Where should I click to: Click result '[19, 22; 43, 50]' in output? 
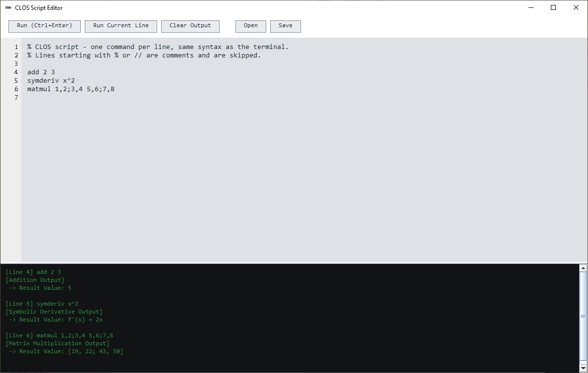point(96,352)
